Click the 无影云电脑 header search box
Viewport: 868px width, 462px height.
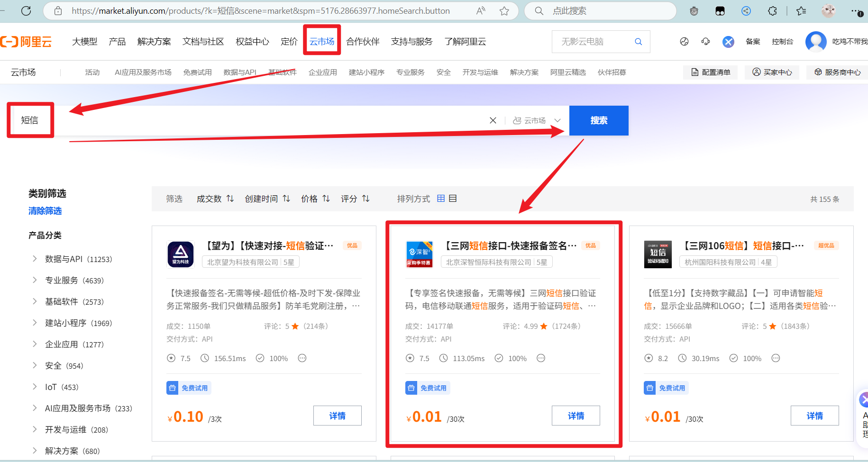[x=601, y=42]
